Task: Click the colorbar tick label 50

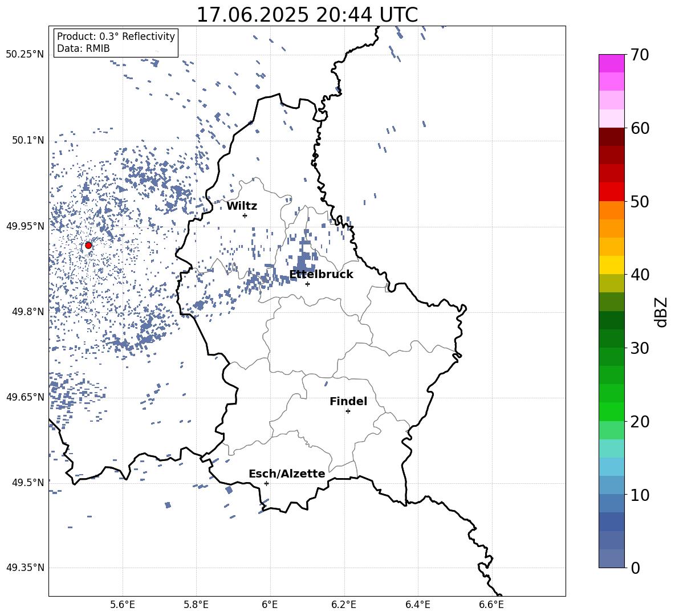Action: point(640,202)
